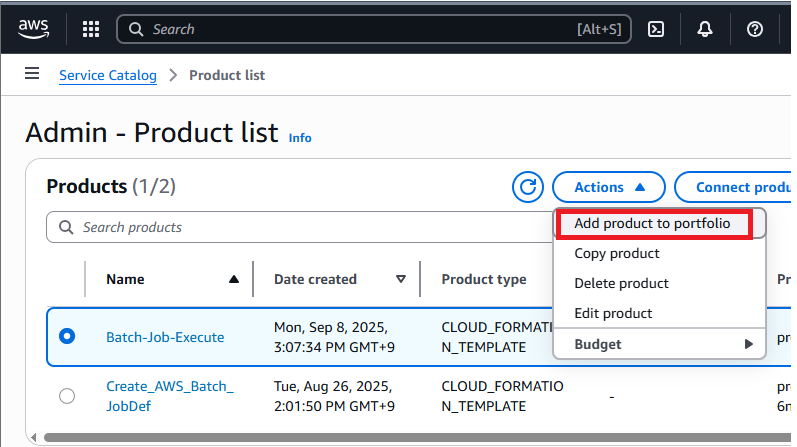Viewport: 797px width, 447px height.
Task: Sort by Name ascending arrow
Action: [234, 280]
